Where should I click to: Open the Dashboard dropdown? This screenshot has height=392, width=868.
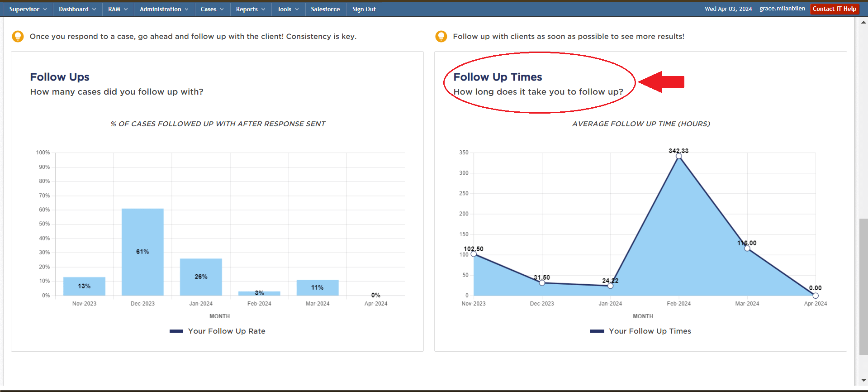(x=77, y=9)
